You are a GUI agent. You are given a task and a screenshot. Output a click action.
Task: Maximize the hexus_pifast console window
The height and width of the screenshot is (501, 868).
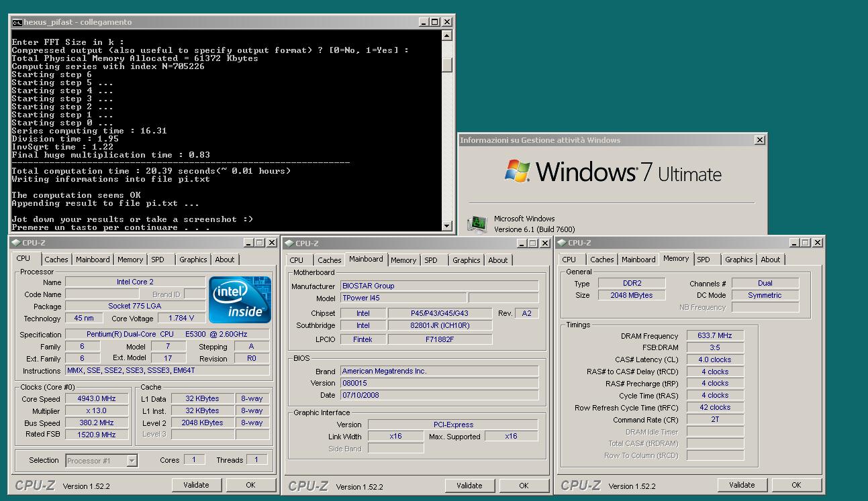click(x=434, y=22)
